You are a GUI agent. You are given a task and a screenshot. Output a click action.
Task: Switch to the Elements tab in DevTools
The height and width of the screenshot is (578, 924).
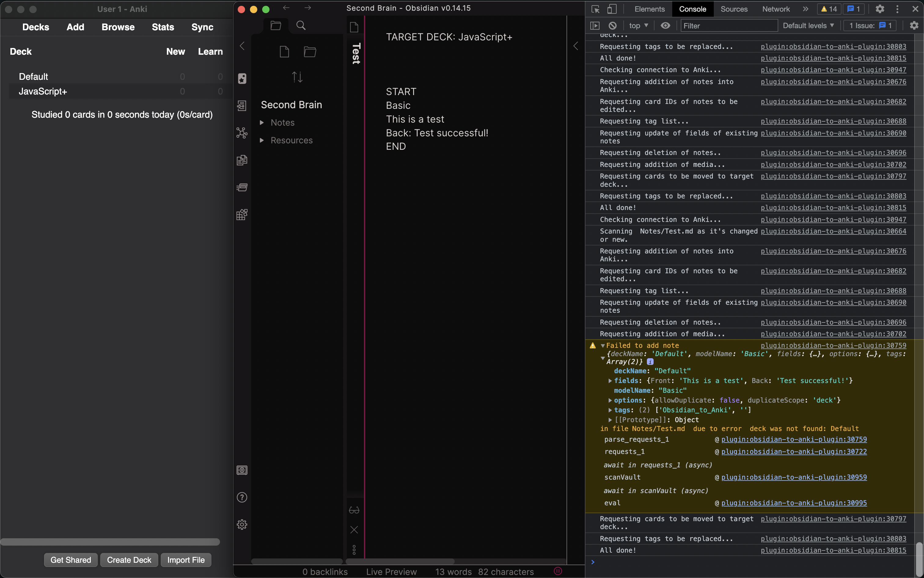click(x=649, y=9)
